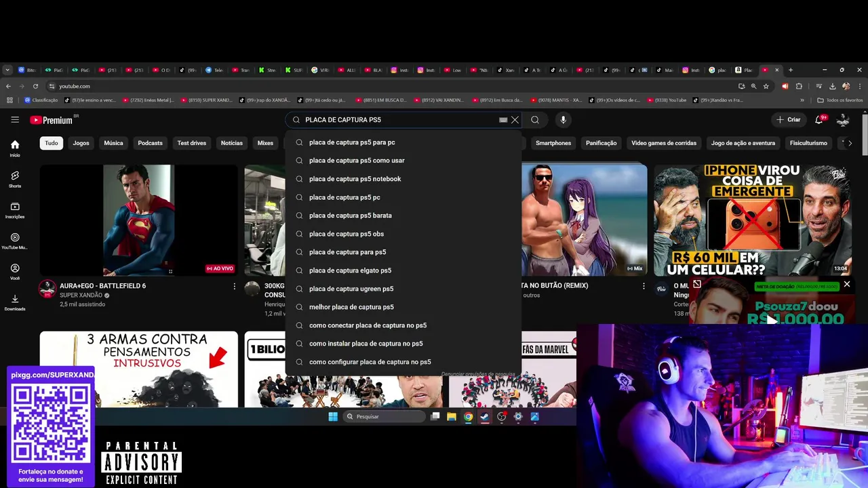This screenshot has width=868, height=488.
Task: Open AURA+EGO Battlefield 6 live thumbnail
Action: point(138,220)
